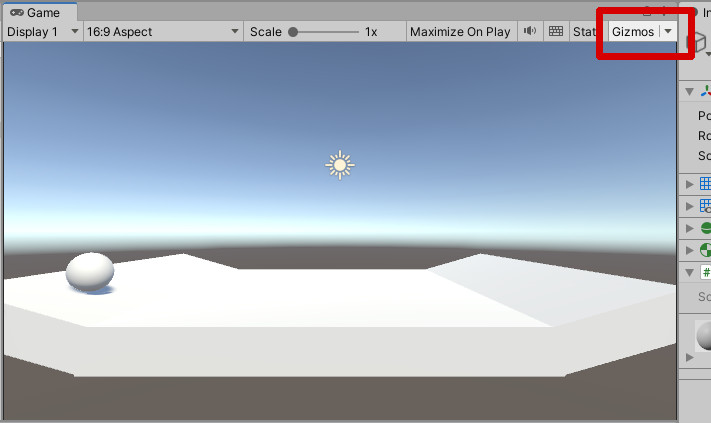
Task: Expand the material foldout beside sphere preview
Action: [689, 356]
